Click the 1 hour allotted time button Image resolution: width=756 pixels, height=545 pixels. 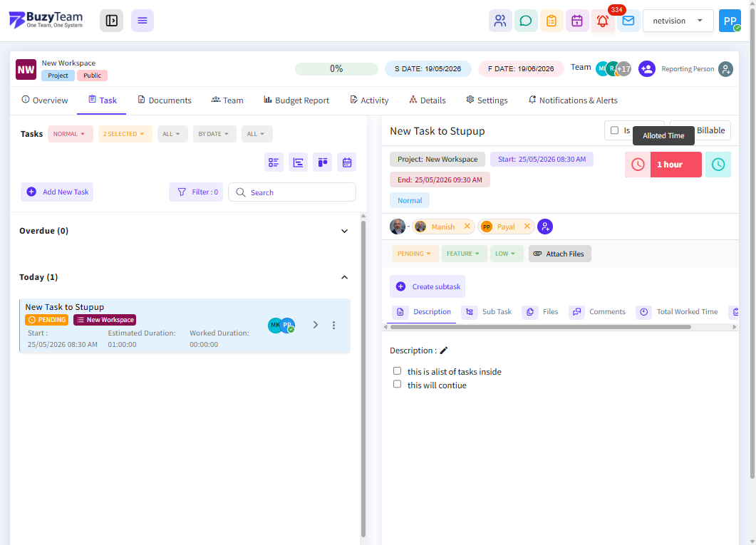point(676,165)
